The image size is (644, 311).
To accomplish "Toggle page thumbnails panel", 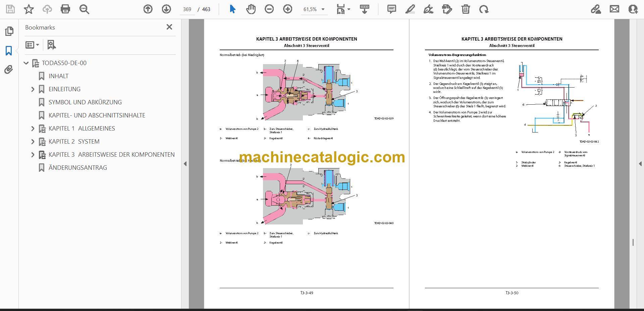I will [x=9, y=31].
